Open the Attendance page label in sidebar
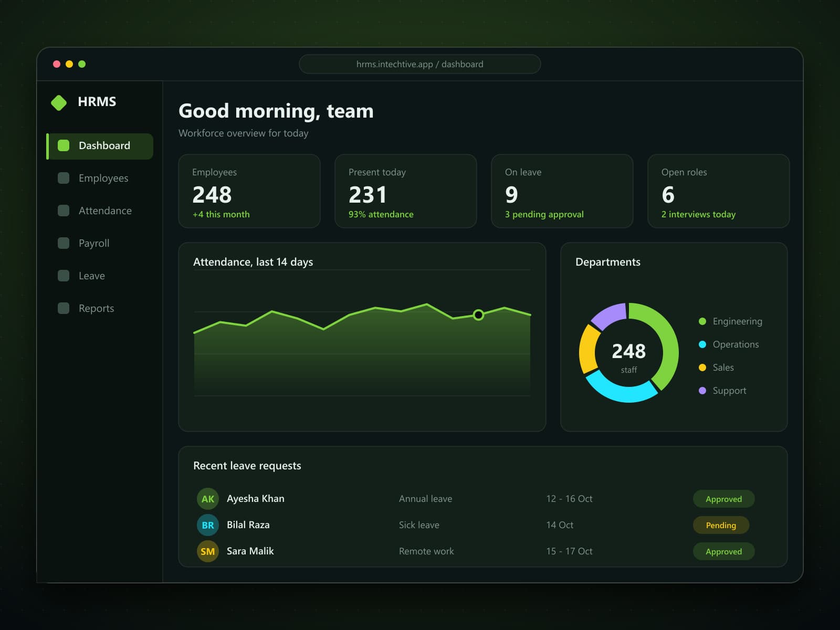Screen dimensions: 840x630 105,211
